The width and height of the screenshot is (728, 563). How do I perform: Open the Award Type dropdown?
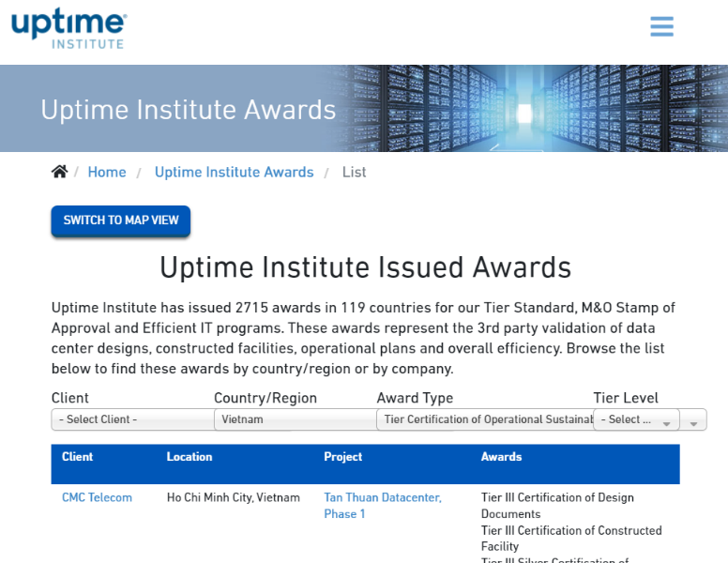(484, 419)
